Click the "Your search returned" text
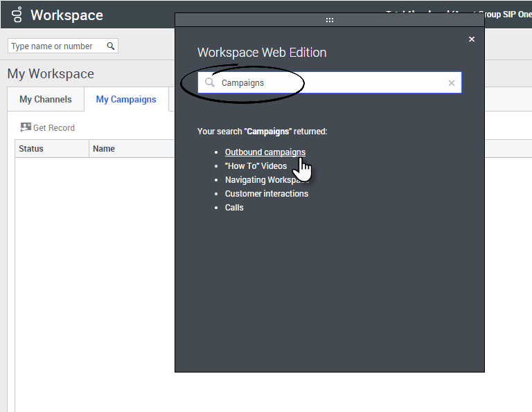This screenshot has height=412, width=532. 263,132
